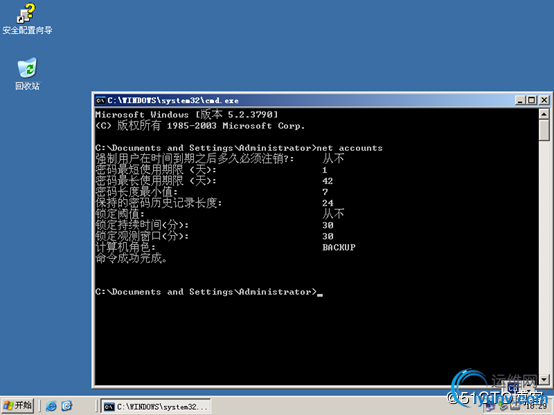Image resolution: width=554 pixels, height=415 pixels.
Task: Click the 'net accounts' command text
Action: (x=349, y=148)
